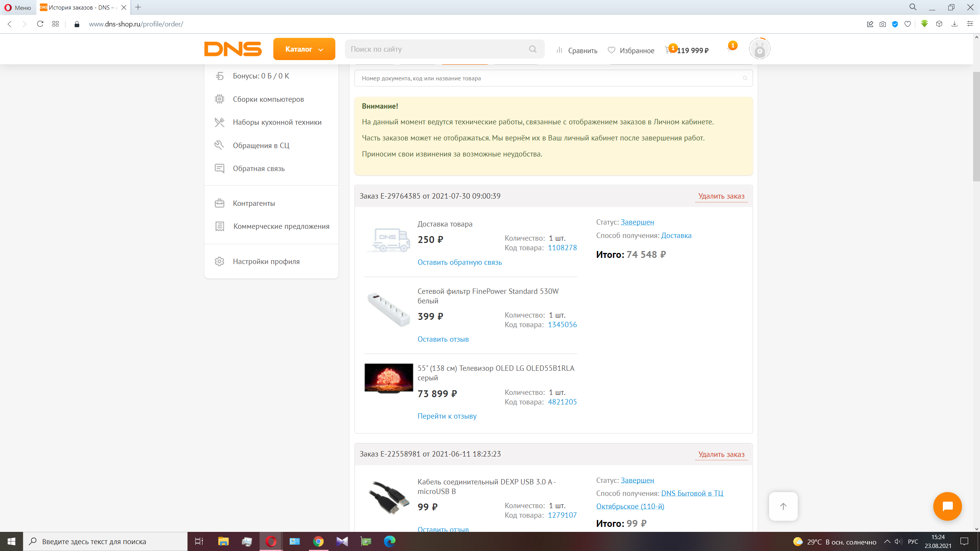Select Сборки компьютеров in the sidebar
The height and width of the screenshot is (551, 980).
[268, 99]
